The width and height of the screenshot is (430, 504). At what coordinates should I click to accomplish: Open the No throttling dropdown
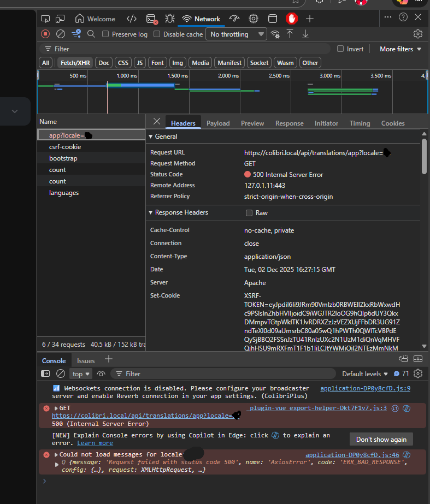click(x=237, y=34)
